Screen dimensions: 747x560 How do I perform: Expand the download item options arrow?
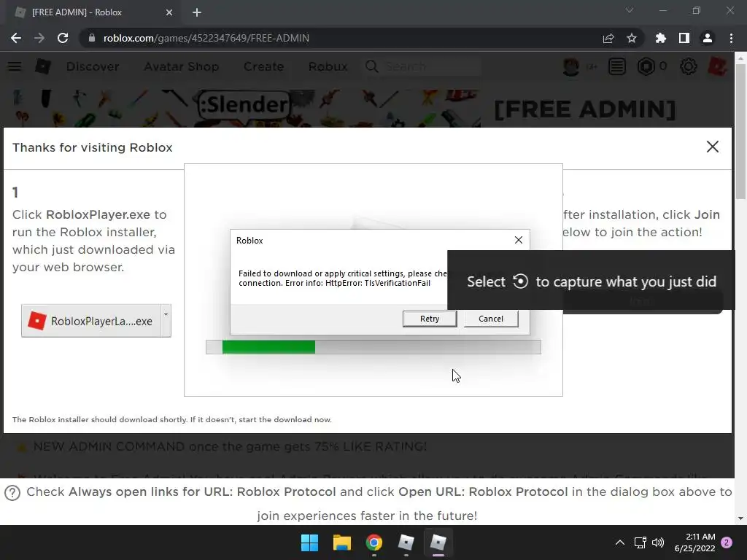click(166, 321)
